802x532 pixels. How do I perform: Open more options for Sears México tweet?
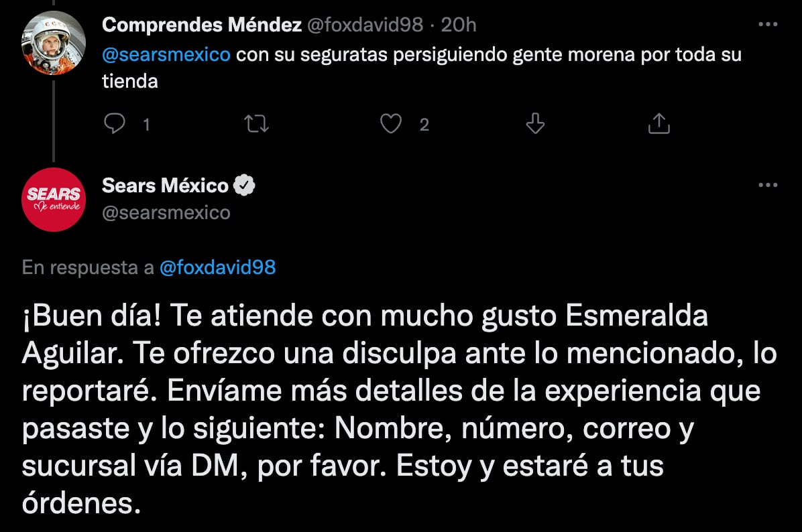click(x=767, y=186)
